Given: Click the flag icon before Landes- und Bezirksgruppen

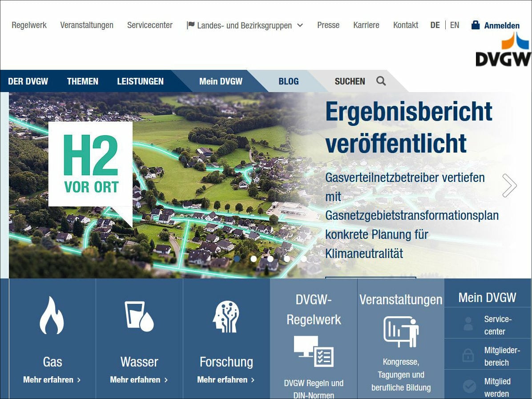Looking at the screenshot, I should tap(190, 25).
